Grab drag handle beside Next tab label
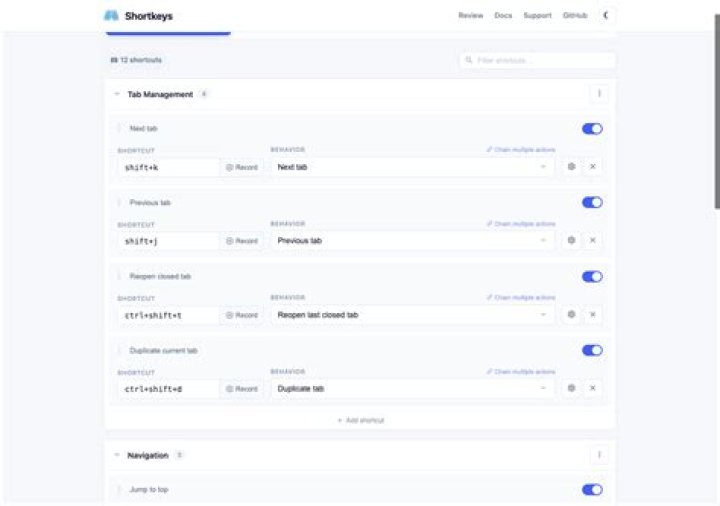The image size is (720, 506). (119, 128)
